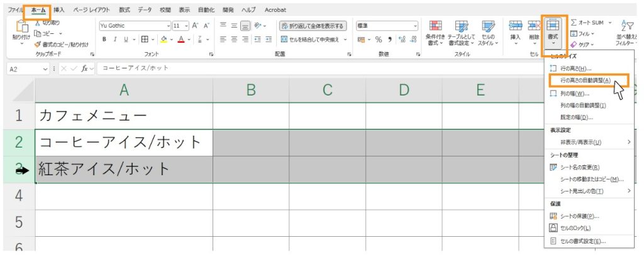Decrease the indent
644x255 pixels.
(x=258, y=40)
